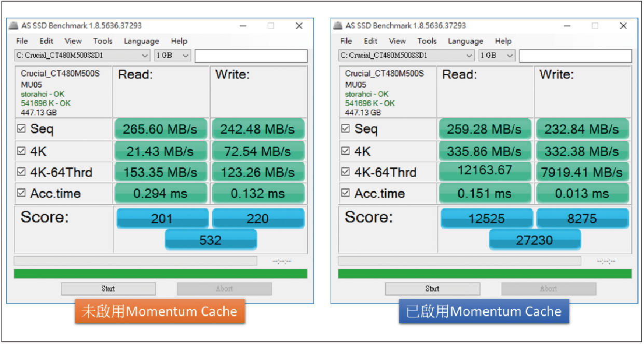644x344 pixels.
Task: Select the 21.43 MB/s 4K read result
Action: [x=161, y=151]
